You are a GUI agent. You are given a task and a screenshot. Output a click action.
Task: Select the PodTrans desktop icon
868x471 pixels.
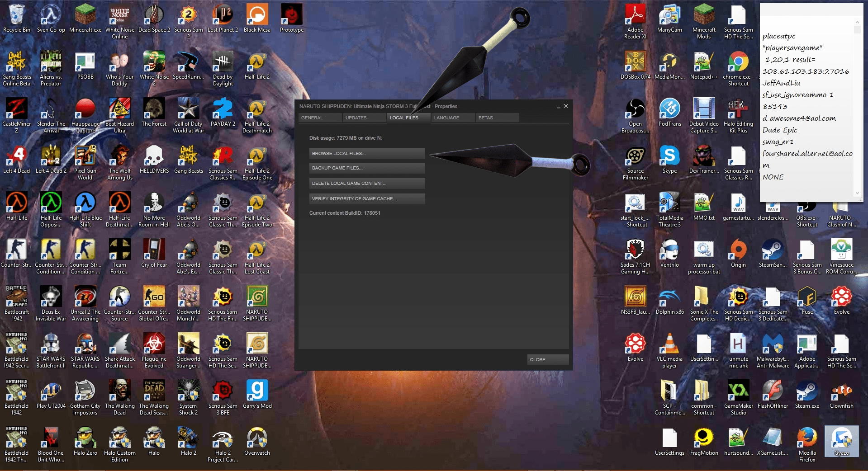point(670,112)
